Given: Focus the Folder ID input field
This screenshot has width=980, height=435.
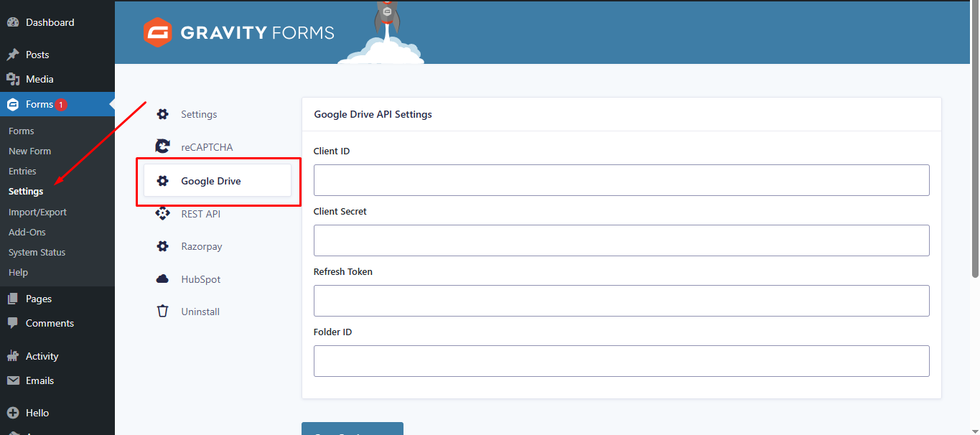Looking at the screenshot, I should point(622,361).
